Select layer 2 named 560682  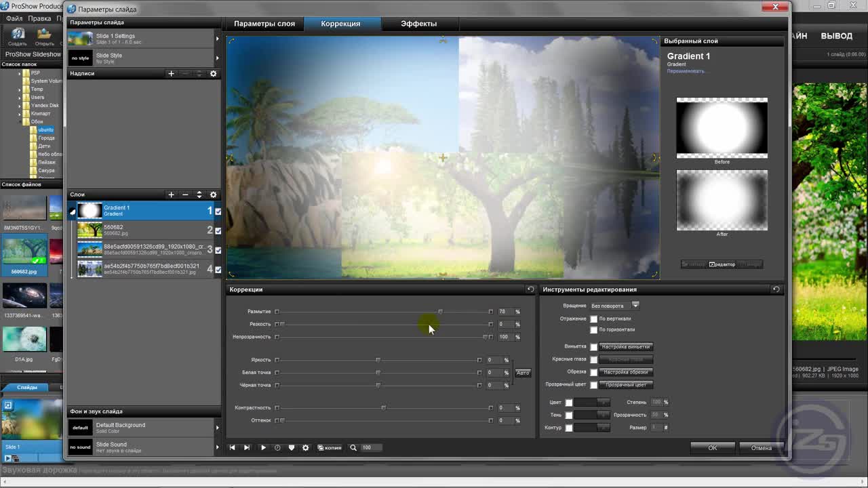[x=145, y=230]
